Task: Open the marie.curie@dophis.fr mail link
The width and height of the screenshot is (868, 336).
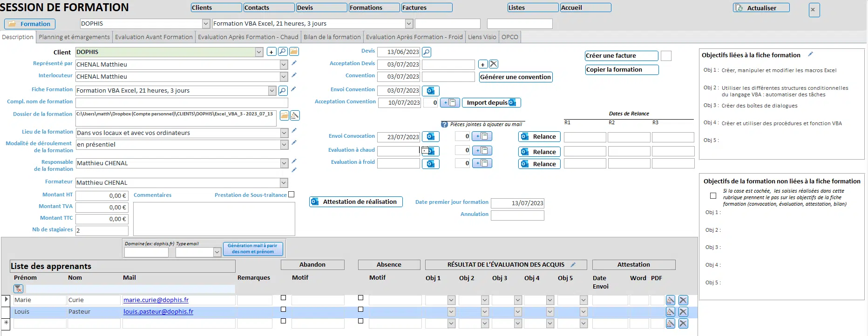Action: (x=156, y=300)
